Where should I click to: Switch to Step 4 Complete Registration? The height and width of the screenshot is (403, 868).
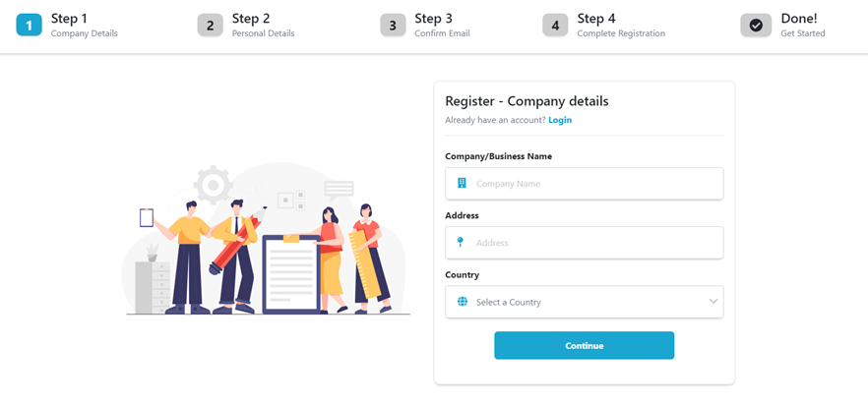coord(620,26)
